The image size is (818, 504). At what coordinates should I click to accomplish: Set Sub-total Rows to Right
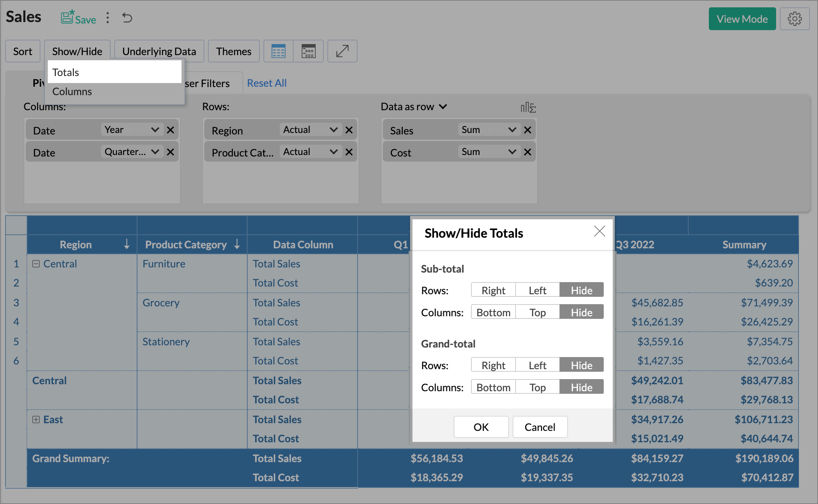coord(493,290)
